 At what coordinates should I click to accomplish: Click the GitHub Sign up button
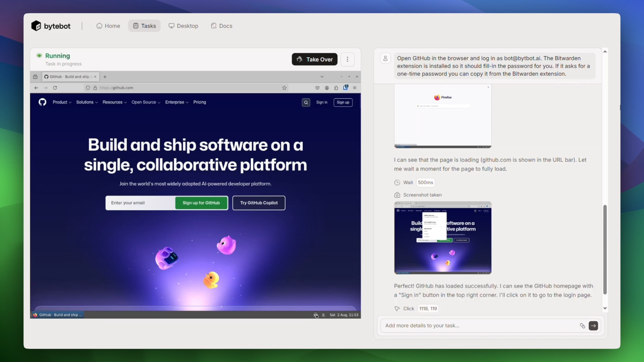pyautogui.click(x=343, y=103)
